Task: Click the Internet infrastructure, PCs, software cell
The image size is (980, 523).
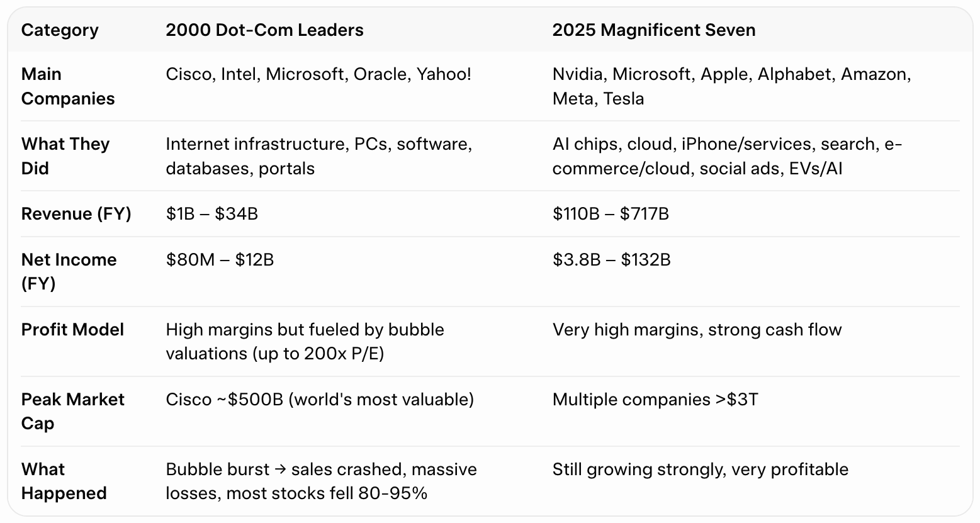Action: pos(319,156)
